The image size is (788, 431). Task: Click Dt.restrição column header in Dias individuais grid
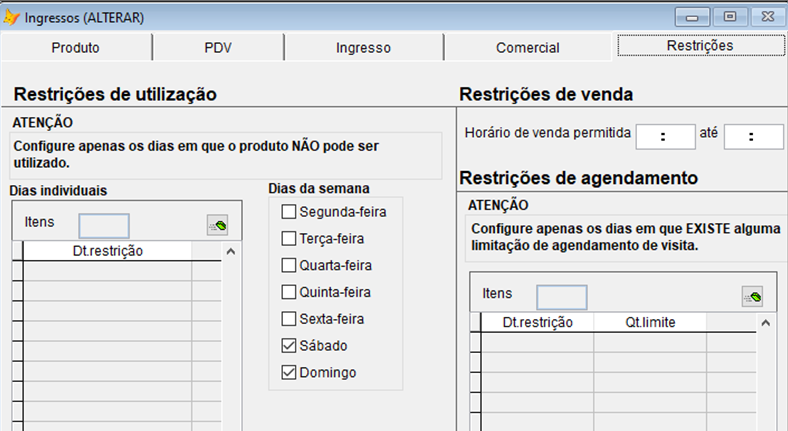(108, 251)
